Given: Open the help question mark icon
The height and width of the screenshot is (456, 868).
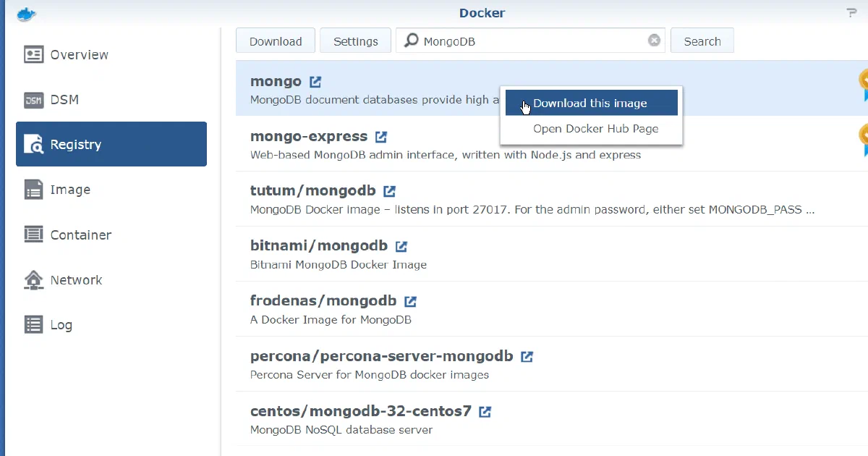Looking at the screenshot, I should click(851, 13).
